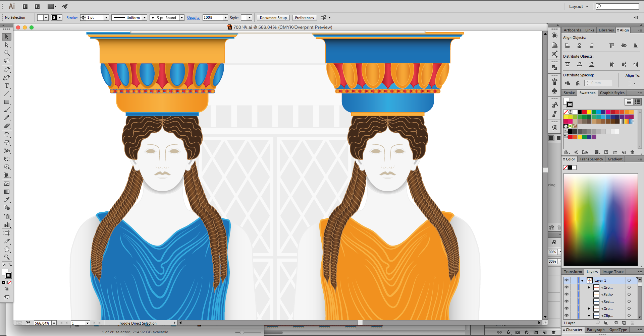Create new layer in Layers panel
644x336 pixels.
coord(624,323)
